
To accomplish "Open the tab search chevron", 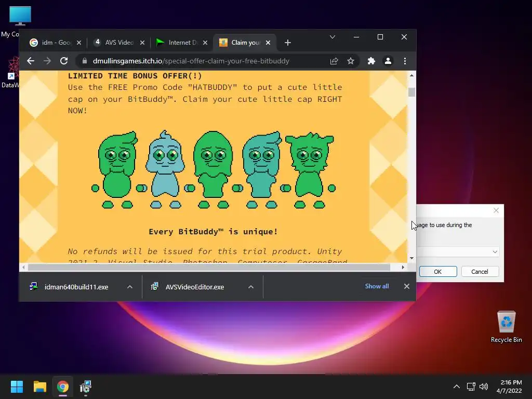I will (332, 37).
